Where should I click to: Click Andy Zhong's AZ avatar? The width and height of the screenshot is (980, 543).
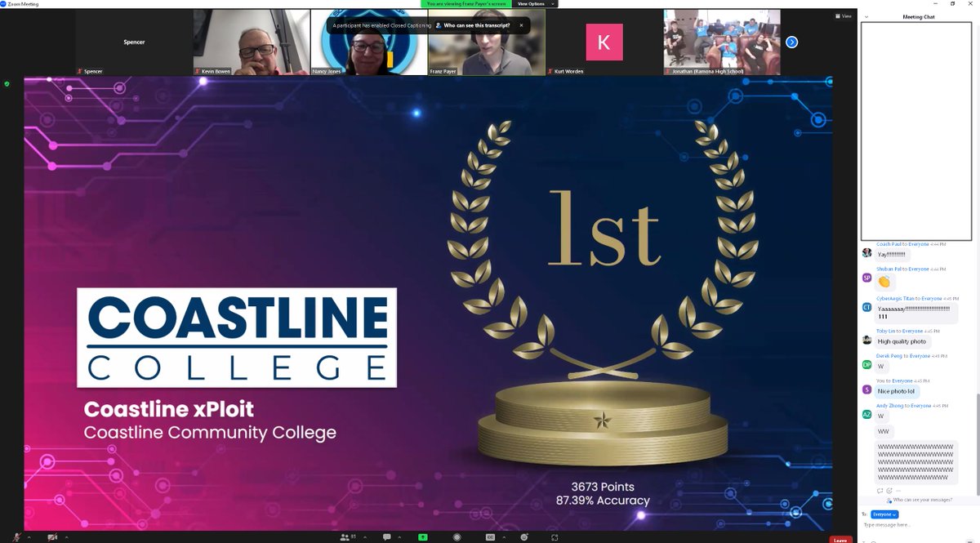866,415
